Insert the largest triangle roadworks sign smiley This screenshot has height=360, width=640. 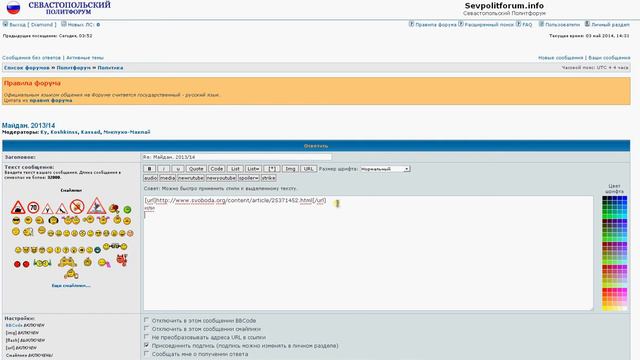96,206
